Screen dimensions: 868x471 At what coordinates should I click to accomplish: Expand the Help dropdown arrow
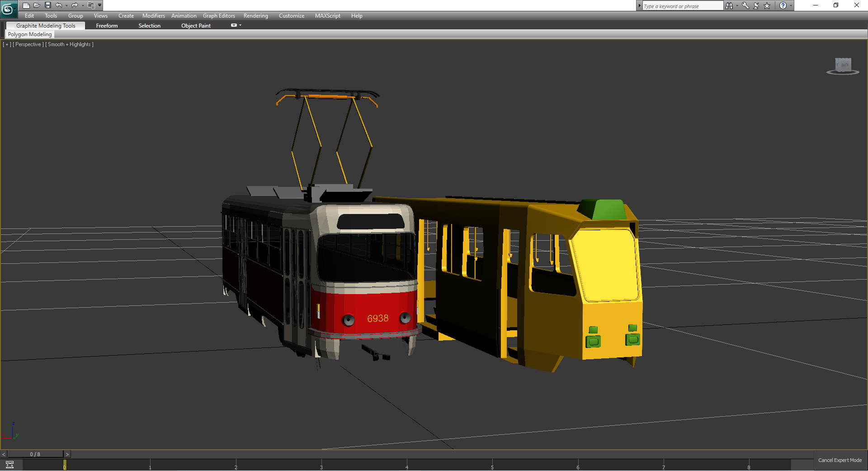(x=791, y=5)
